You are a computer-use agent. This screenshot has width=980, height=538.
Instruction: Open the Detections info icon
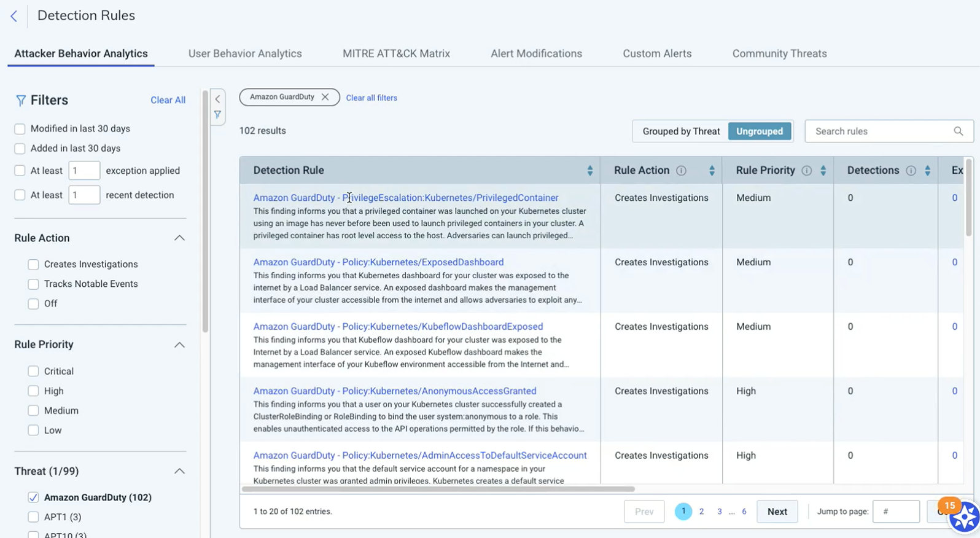911,171
